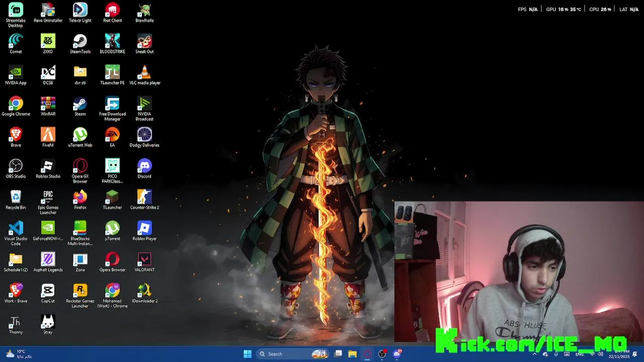This screenshot has height=362, width=644.
Task: Launch the Stray game icon
Action: (48, 325)
